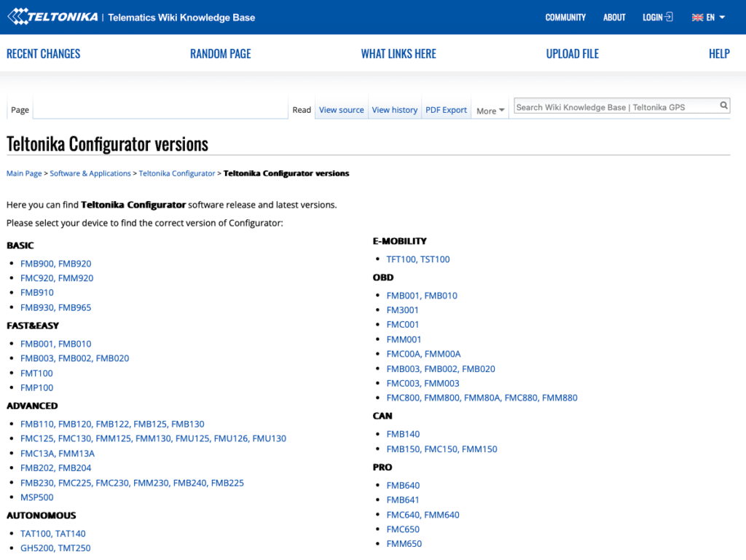This screenshot has width=746, height=560.
Task: Switch to View history tab
Action: tap(394, 110)
